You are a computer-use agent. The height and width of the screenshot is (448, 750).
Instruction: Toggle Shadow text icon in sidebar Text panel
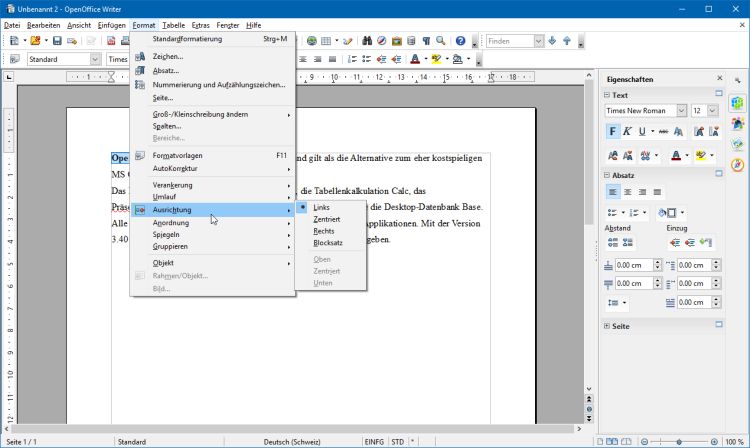click(678, 131)
